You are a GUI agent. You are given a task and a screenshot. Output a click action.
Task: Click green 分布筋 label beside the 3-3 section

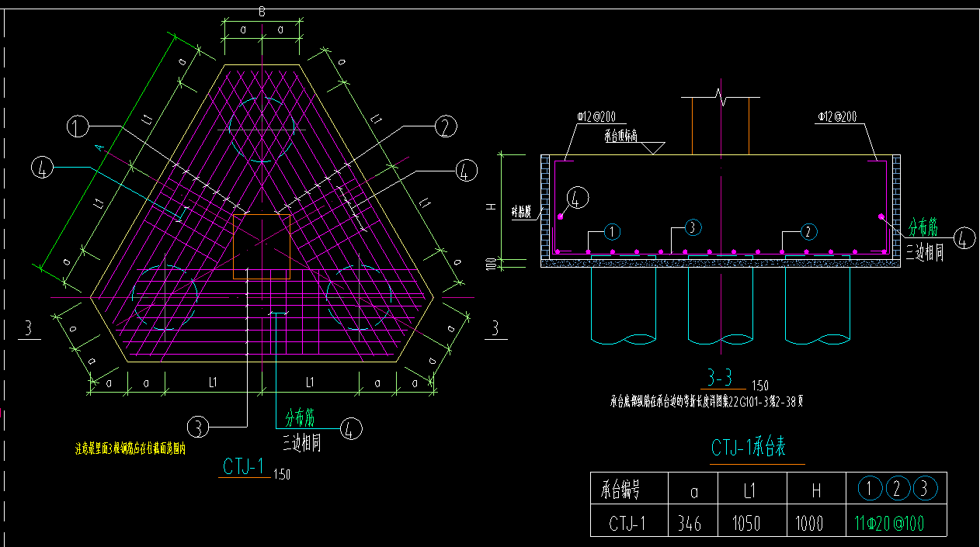[924, 227]
